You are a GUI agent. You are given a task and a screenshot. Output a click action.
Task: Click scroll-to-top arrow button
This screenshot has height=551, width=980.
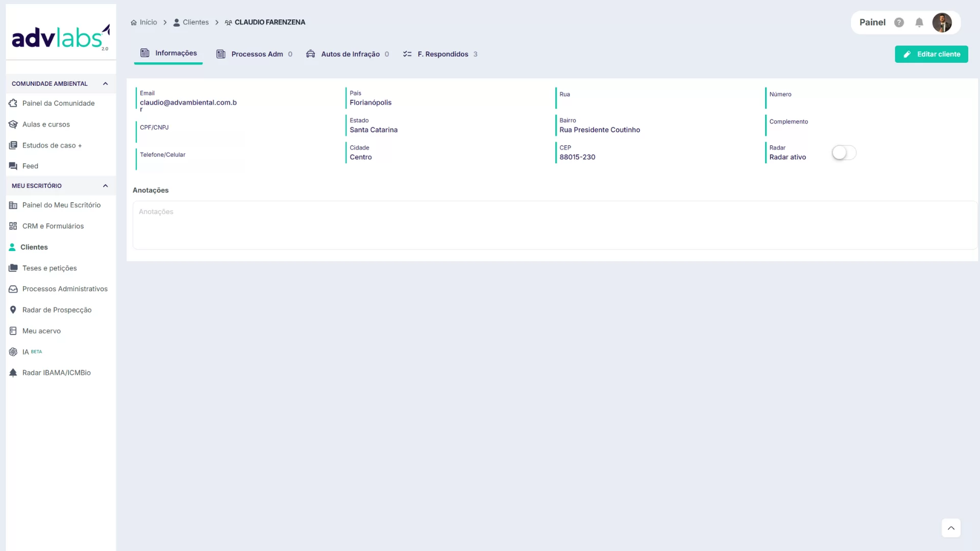tap(951, 528)
